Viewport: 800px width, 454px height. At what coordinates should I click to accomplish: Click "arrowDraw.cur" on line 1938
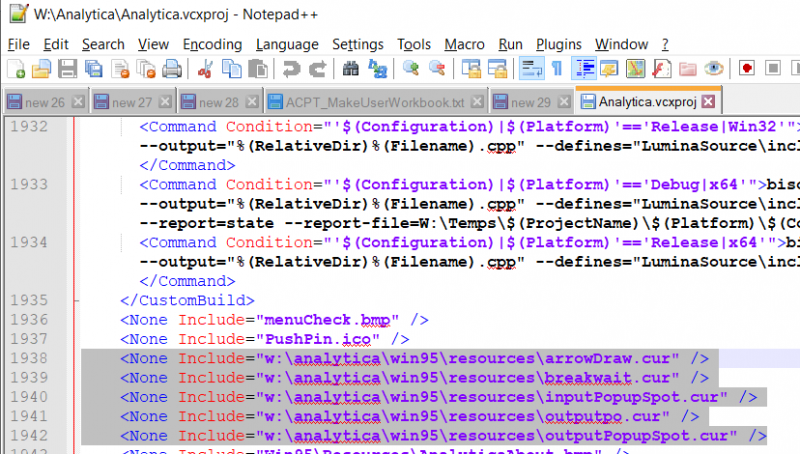coord(607,359)
